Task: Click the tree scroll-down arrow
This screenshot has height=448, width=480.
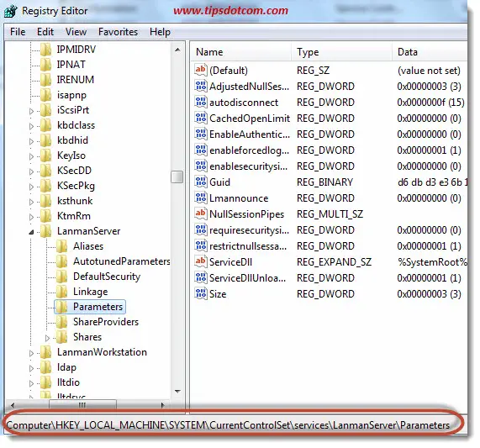Action: (x=177, y=392)
